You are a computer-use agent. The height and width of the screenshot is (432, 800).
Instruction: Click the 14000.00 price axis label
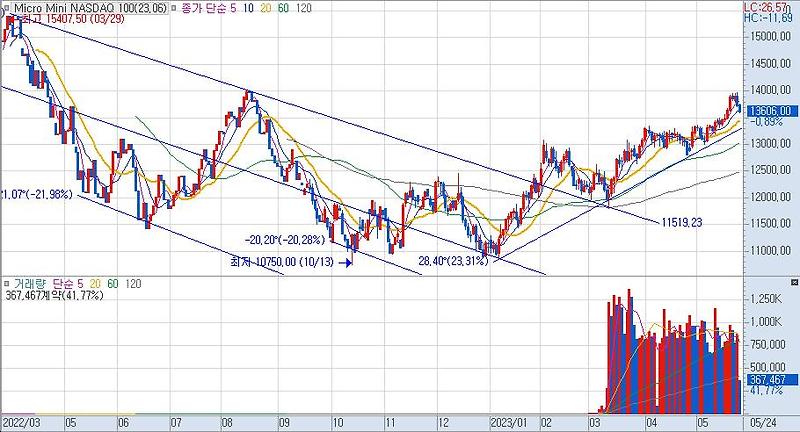[x=770, y=90]
